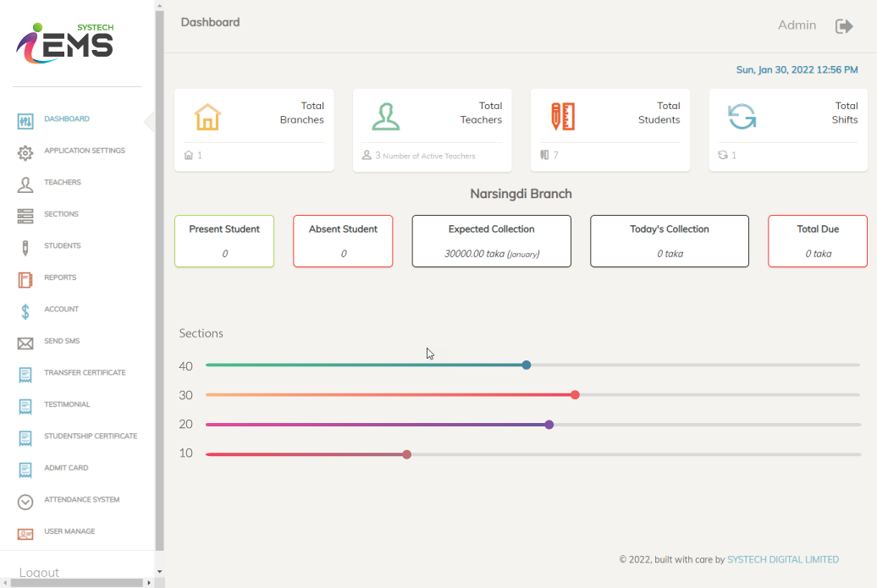Open Application Settings gear icon in sidebar
The image size is (877, 588).
point(25,152)
